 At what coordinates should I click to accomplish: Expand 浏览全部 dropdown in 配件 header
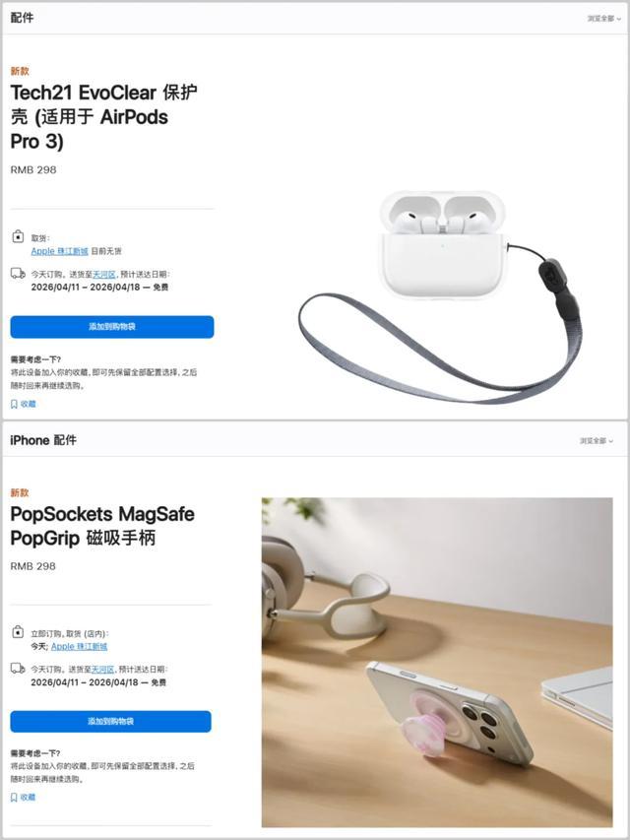(604, 19)
